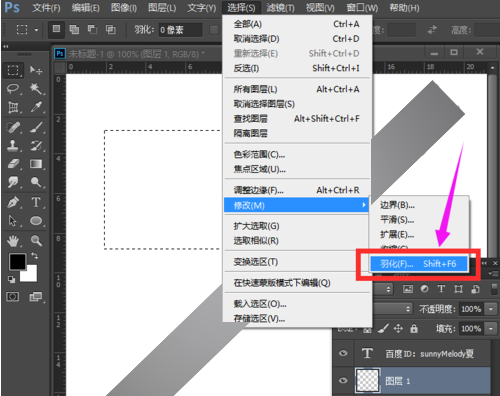Select the Dodge tool
Viewport: 500px width, 396px height.
click(36, 182)
